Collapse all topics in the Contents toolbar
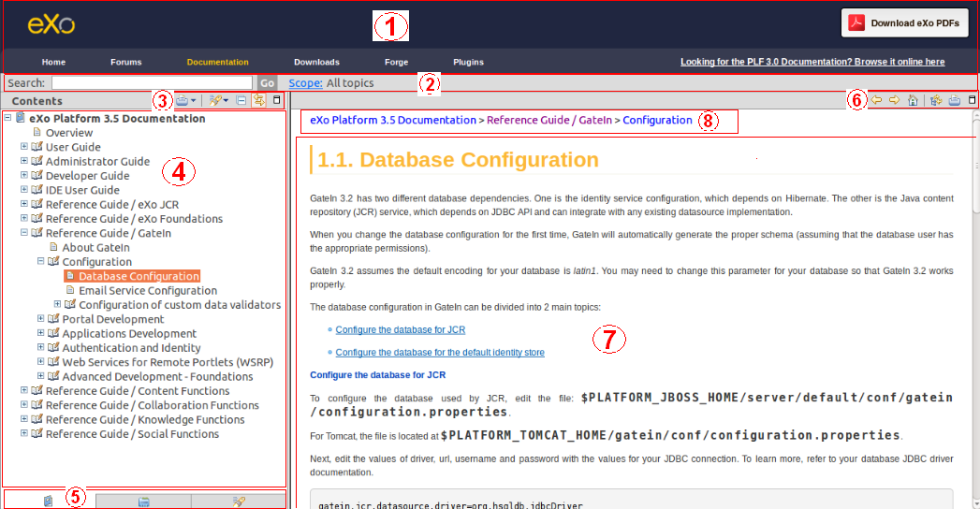The width and height of the screenshot is (980, 509). pyautogui.click(x=241, y=100)
